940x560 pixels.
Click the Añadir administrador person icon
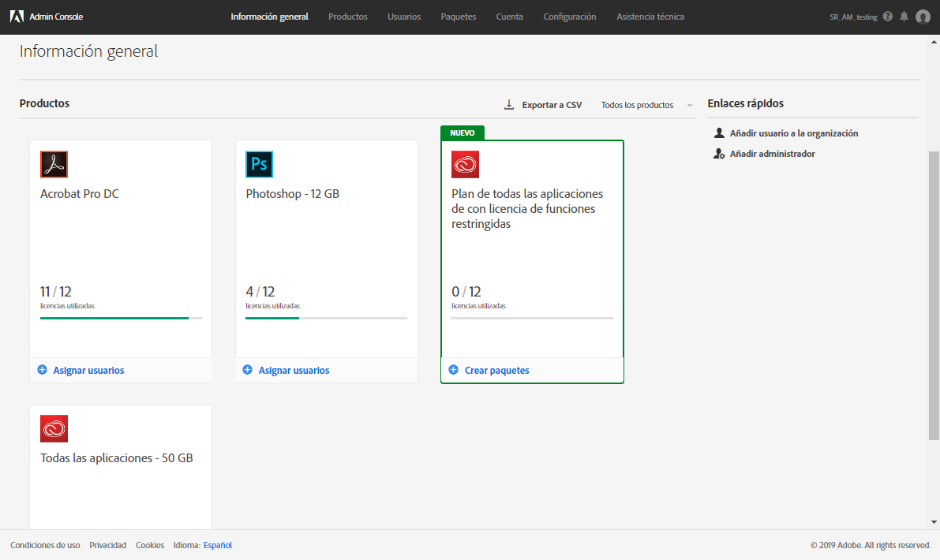click(718, 154)
